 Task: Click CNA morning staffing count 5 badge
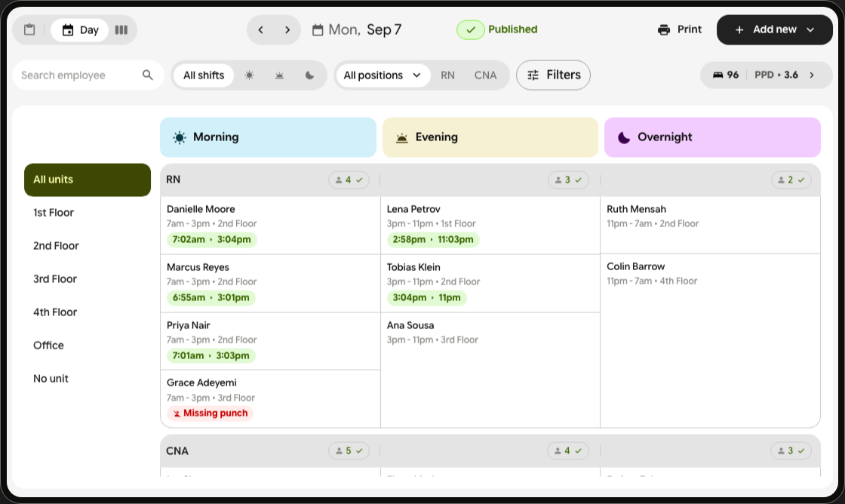pos(349,451)
